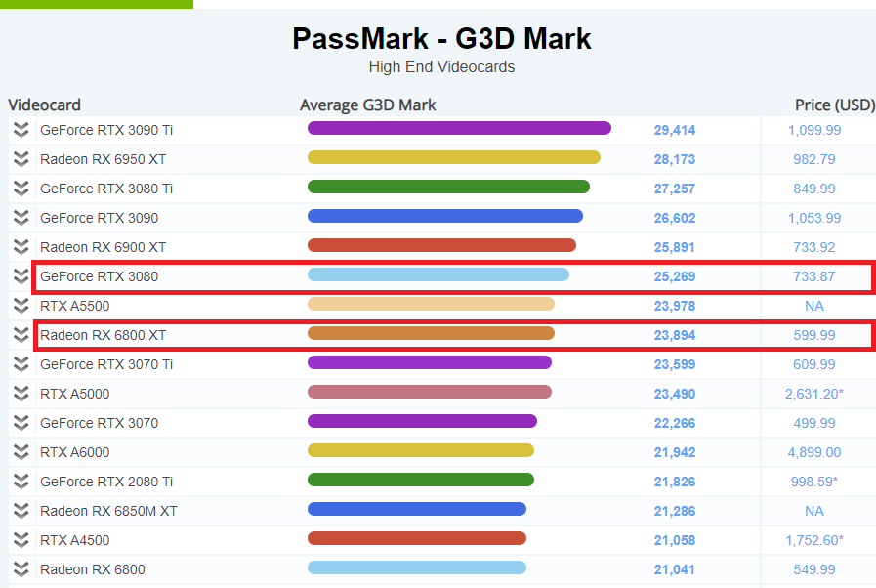Click the 549.99 price value
The image size is (876, 588).
(814, 569)
